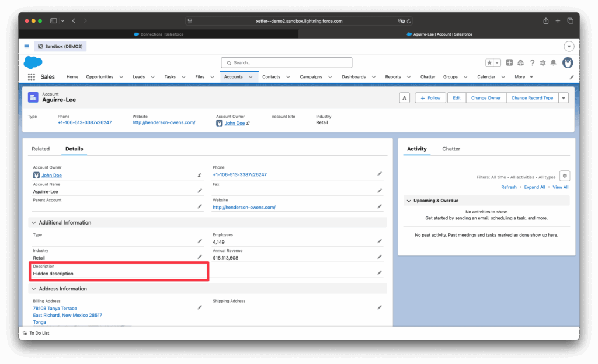The height and width of the screenshot is (364, 598).
Task: Edit the Fax field pencil
Action: click(380, 191)
